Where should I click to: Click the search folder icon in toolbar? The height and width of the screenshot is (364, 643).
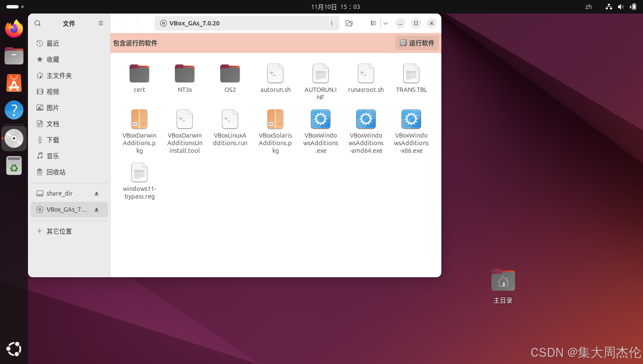click(349, 23)
